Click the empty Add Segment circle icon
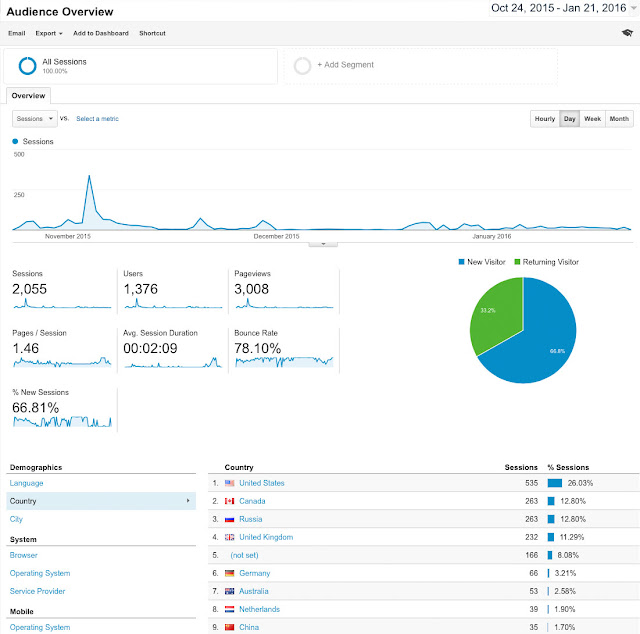640x634 pixels. (302, 66)
